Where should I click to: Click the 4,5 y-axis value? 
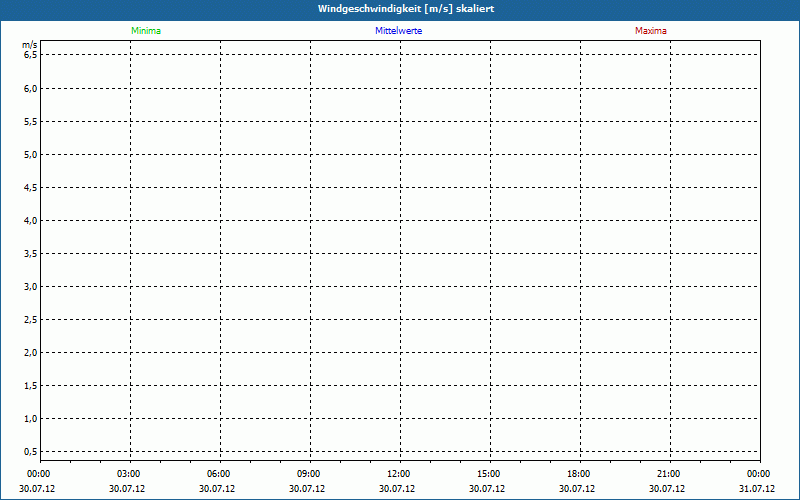[x=31, y=188]
